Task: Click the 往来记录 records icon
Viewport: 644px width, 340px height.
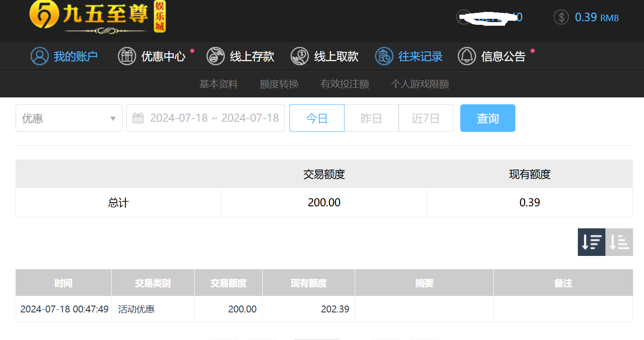Action: [x=384, y=56]
